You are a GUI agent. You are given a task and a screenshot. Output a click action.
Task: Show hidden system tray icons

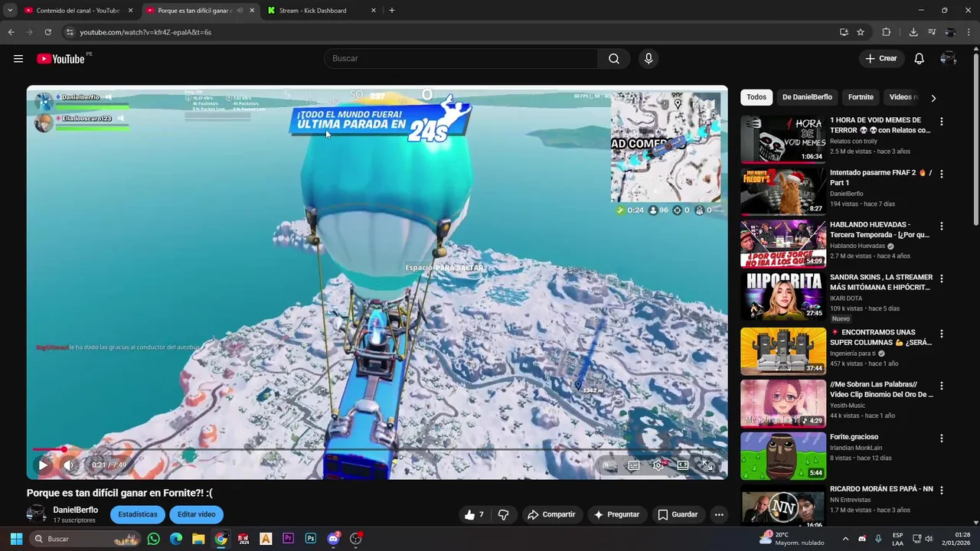[845, 539]
